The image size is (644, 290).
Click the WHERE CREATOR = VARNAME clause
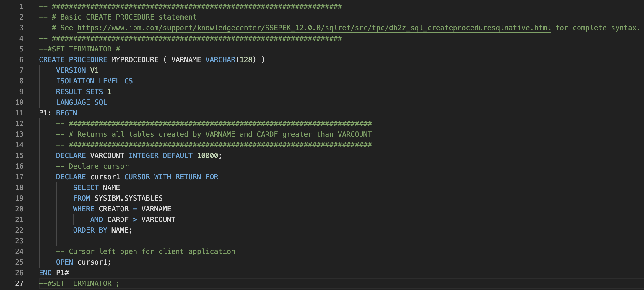[x=122, y=209]
